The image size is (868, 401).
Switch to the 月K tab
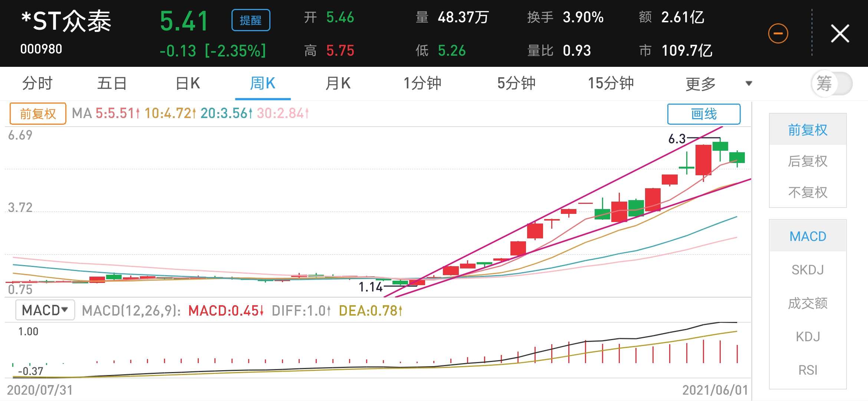338,84
